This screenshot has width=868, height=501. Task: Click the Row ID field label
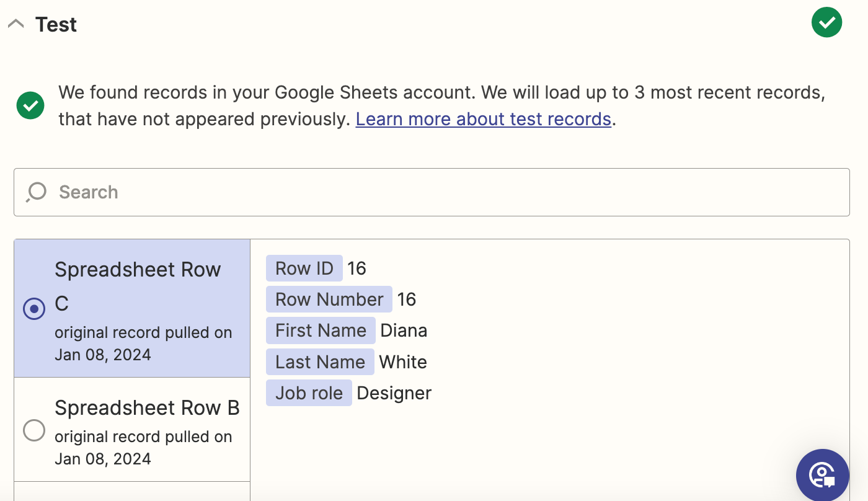point(304,268)
